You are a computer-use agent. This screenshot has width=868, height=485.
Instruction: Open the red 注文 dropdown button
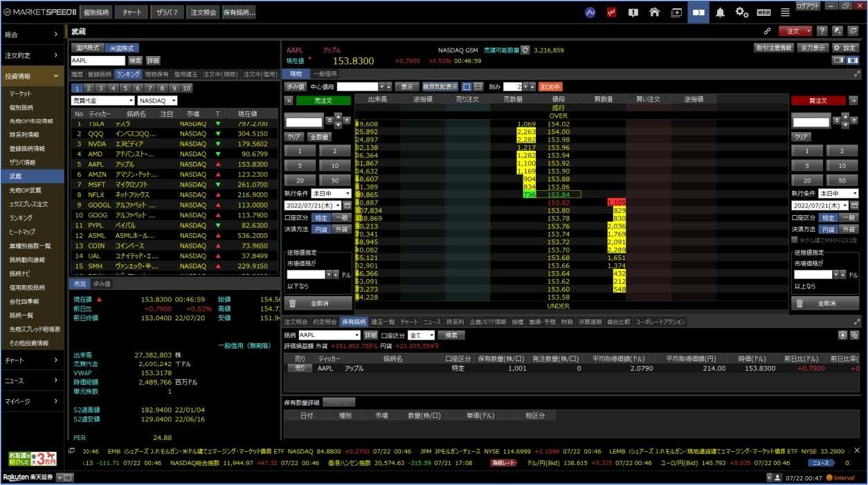click(795, 31)
